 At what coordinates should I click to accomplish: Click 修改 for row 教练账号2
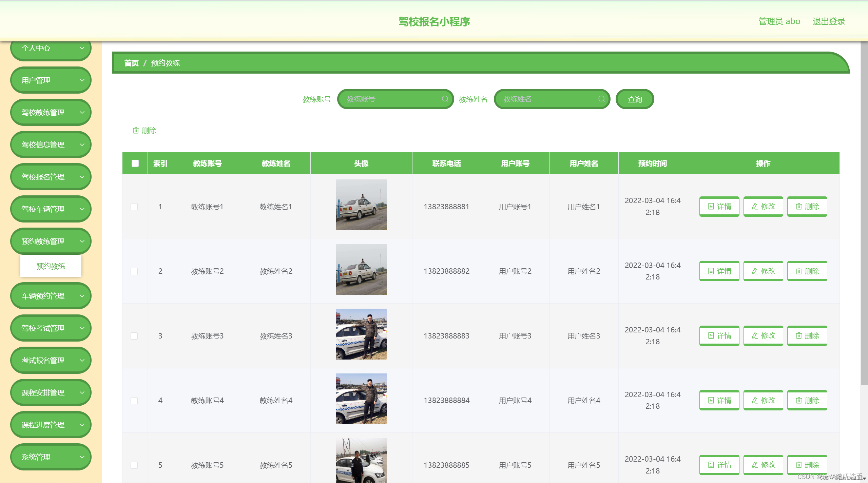coord(763,271)
